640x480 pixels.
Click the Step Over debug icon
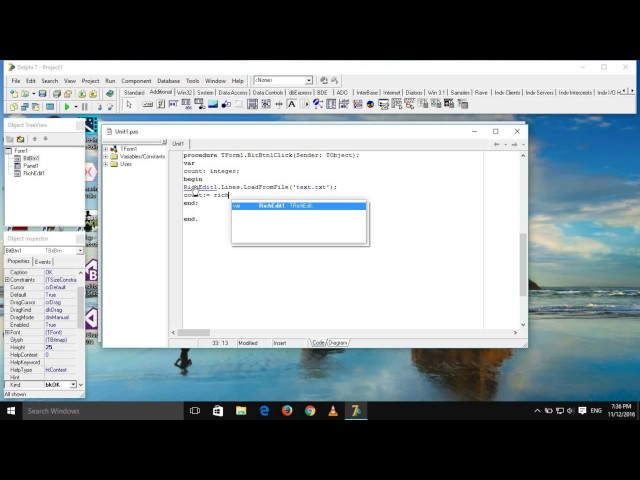[x=110, y=107]
